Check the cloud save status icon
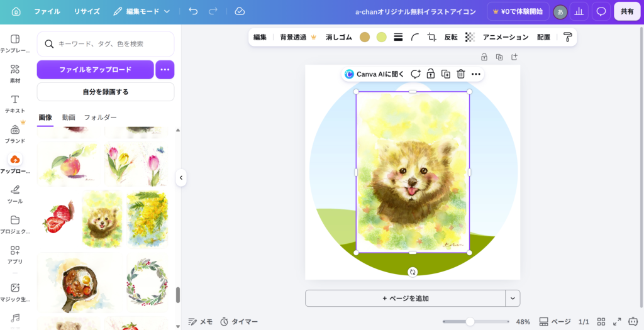 point(240,11)
